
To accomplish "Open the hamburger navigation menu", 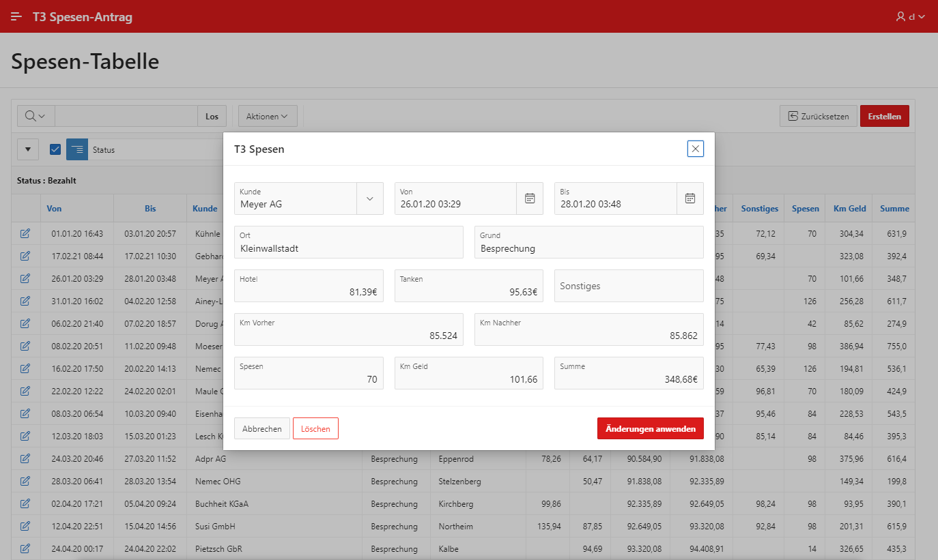I will [16, 16].
